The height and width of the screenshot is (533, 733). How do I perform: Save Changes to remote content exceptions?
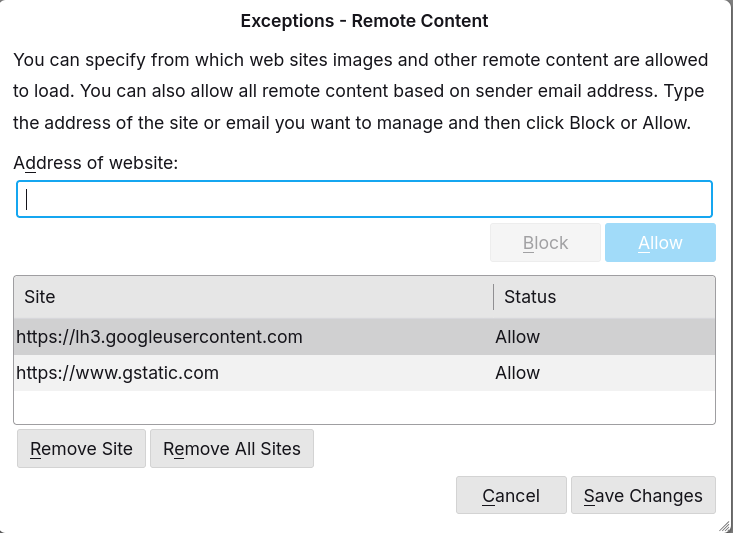[643, 495]
